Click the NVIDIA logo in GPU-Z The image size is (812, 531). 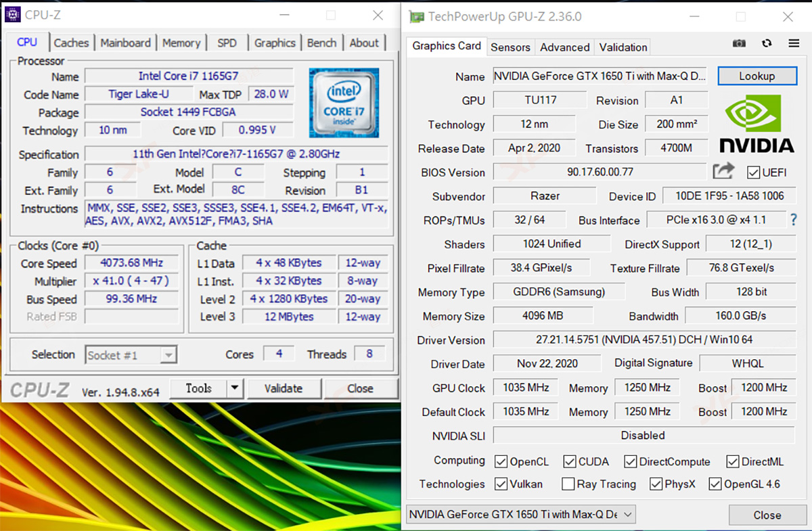point(757,123)
